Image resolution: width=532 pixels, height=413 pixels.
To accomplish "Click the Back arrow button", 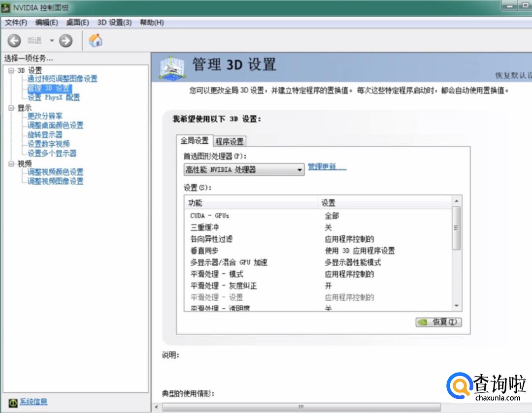I will pos(14,41).
